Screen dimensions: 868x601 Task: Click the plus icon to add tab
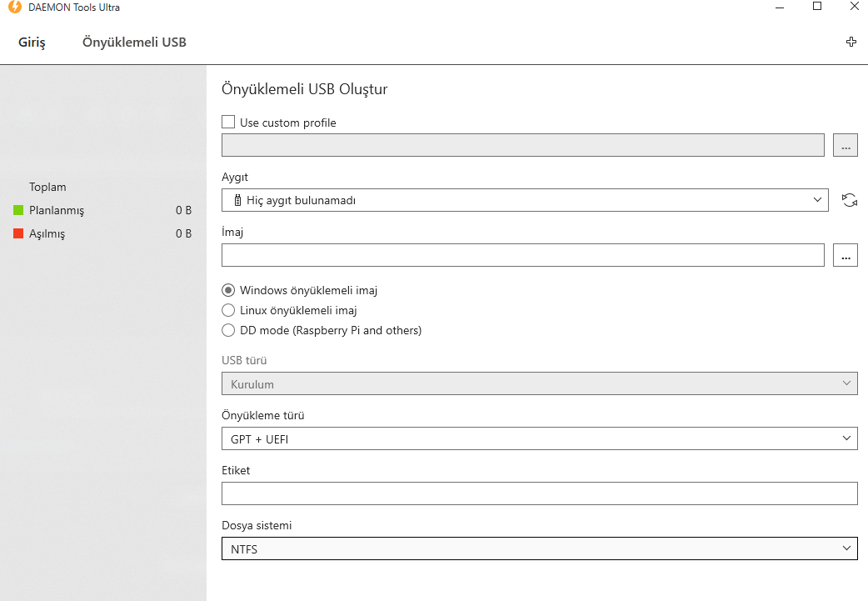click(851, 42)
